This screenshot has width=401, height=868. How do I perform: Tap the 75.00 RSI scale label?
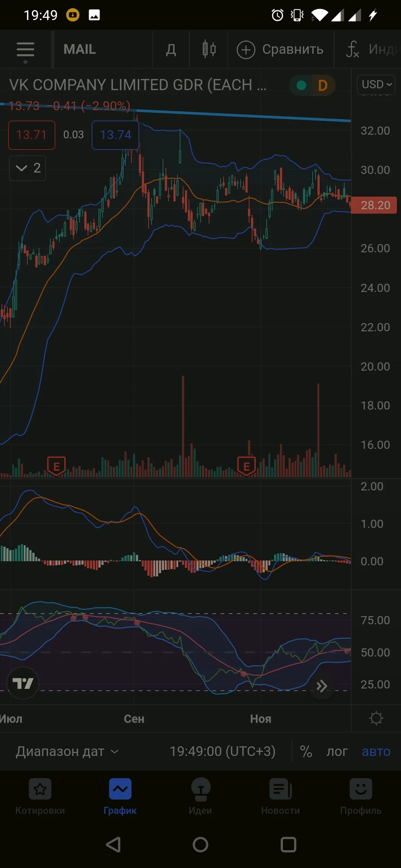[x=375, y=620]
